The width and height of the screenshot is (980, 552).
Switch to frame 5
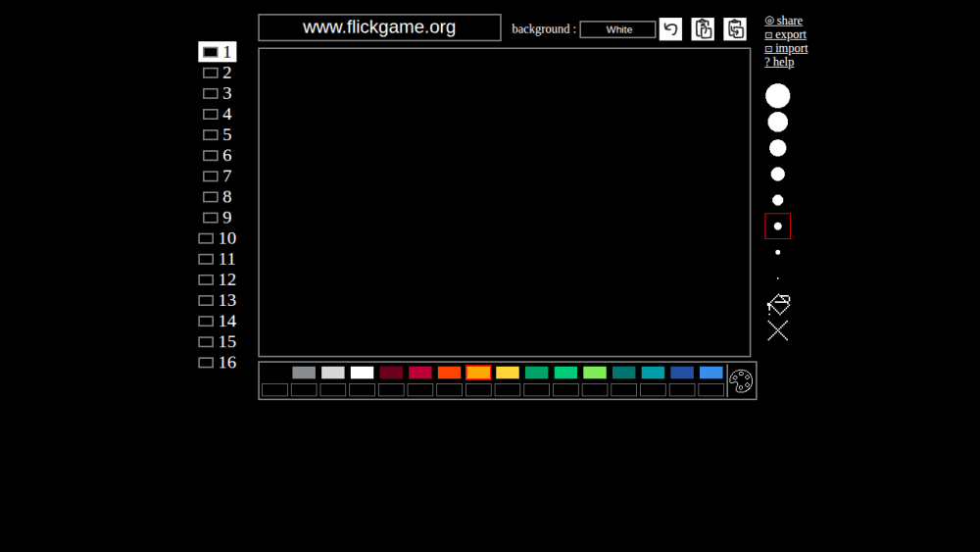(217, 134)
